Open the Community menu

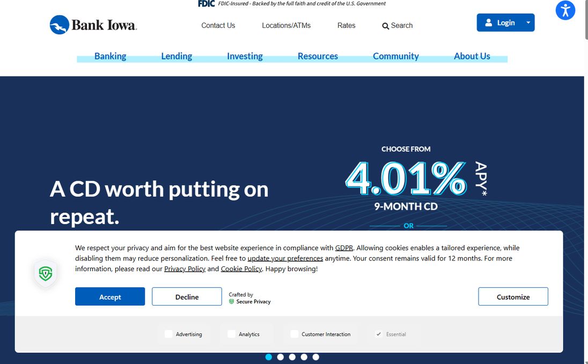(395, 56)
